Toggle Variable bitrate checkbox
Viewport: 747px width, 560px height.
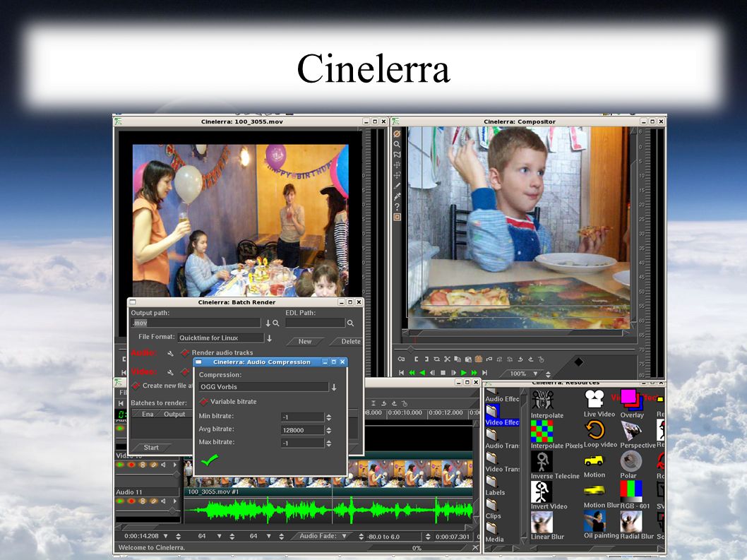(204, 402)
